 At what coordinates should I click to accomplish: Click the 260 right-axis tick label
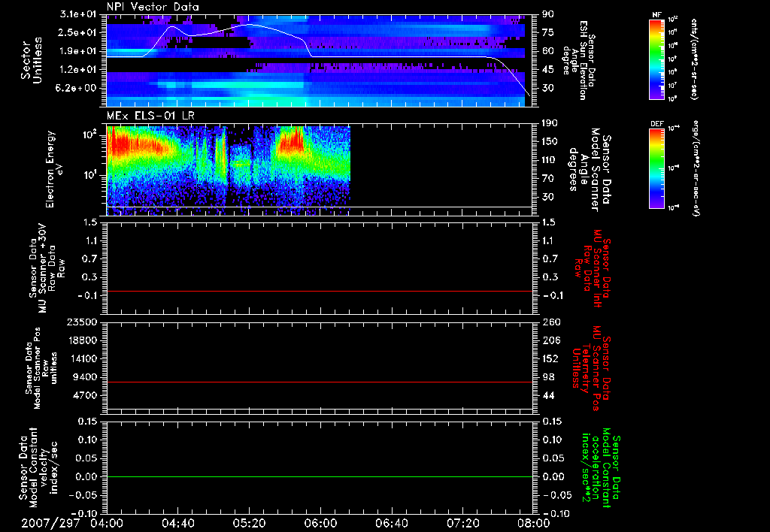pyautogui.click(x=551, y=322)
